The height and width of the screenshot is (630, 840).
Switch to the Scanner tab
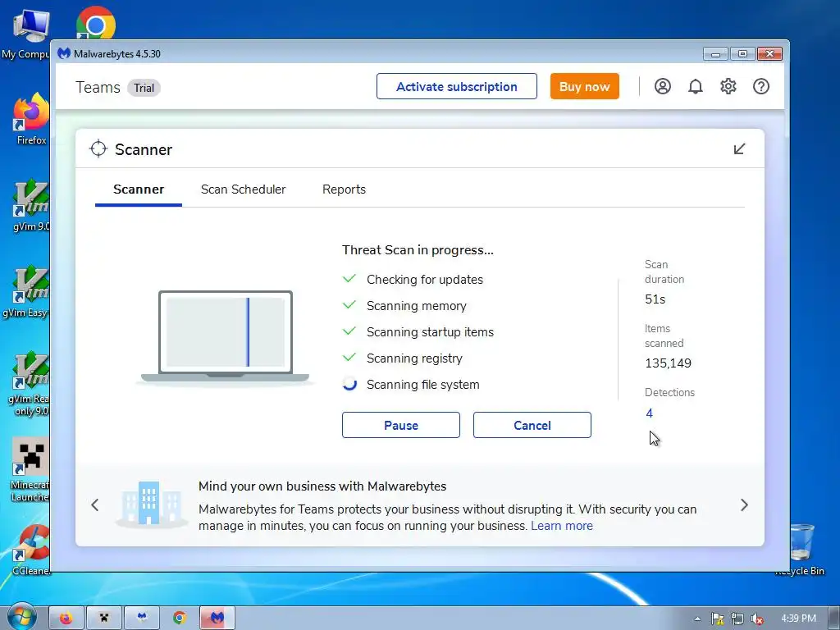[x=139, y=189]
